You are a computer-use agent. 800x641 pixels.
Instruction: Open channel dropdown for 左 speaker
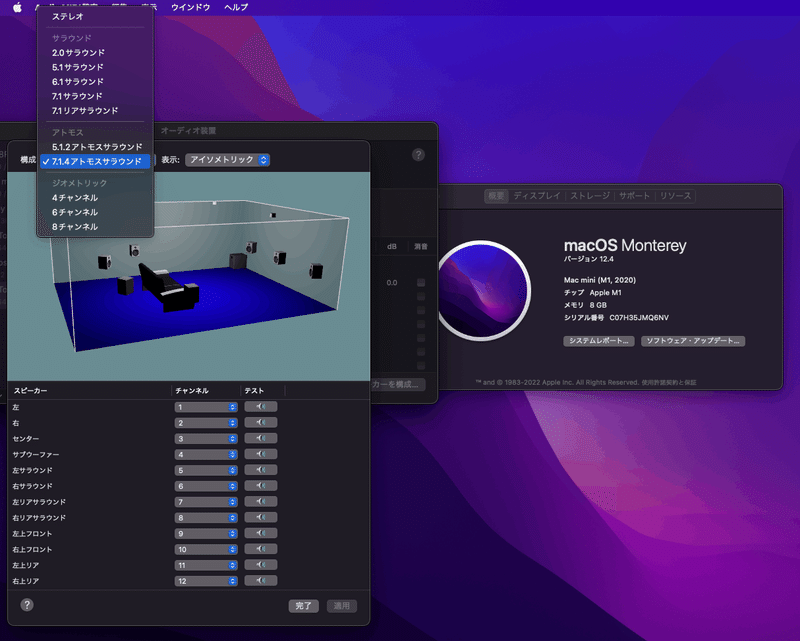click(206, 407)
